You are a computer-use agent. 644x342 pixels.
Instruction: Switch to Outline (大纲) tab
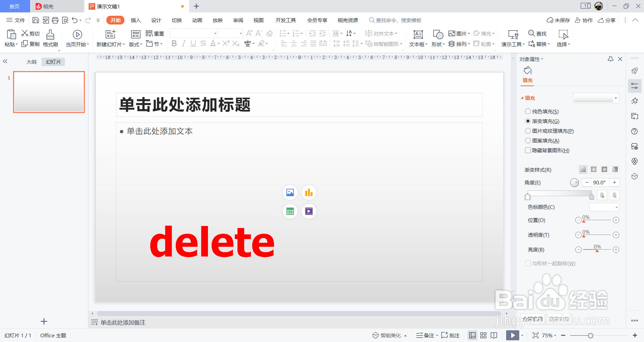click(32, 62)
